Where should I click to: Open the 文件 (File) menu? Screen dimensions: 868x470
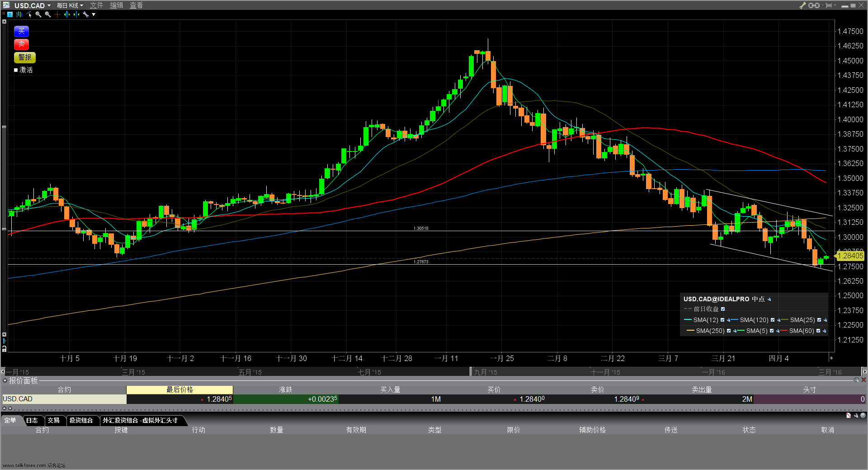pos(96,5)
